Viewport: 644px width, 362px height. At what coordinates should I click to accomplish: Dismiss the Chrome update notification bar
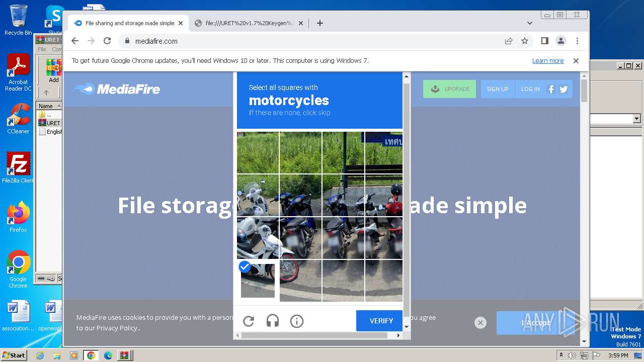coord(576,61)
